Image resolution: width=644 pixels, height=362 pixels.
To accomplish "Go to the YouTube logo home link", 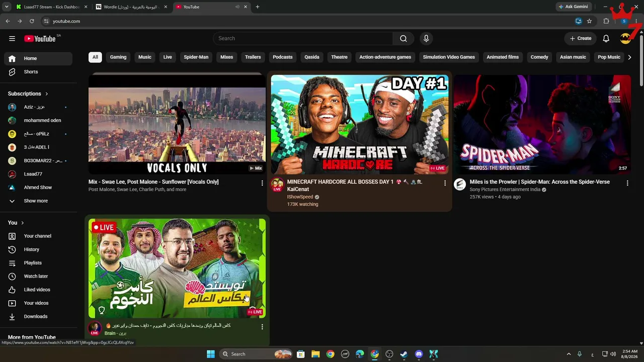I will 40,39.
